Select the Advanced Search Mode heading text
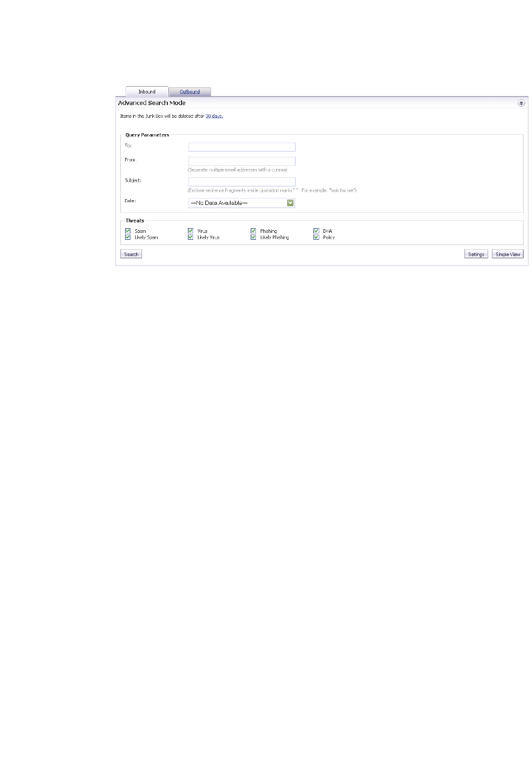532x770 pixels. [x=152, y=103]
